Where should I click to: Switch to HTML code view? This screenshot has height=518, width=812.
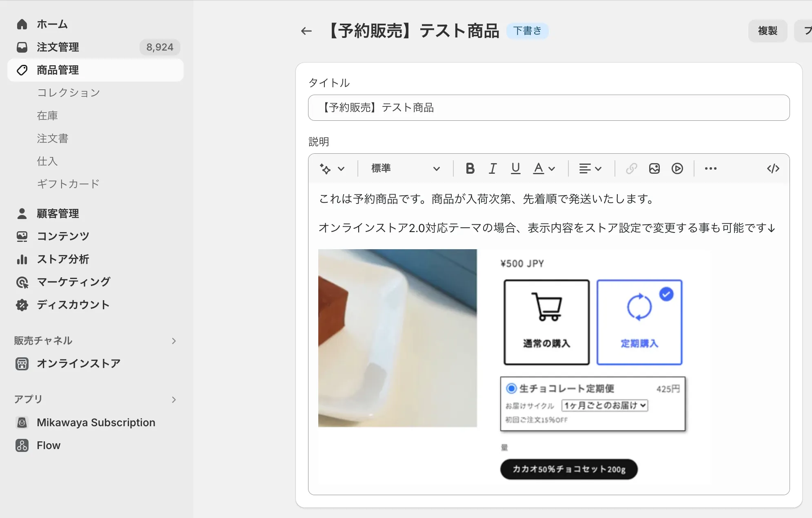(x=773, y=168)
